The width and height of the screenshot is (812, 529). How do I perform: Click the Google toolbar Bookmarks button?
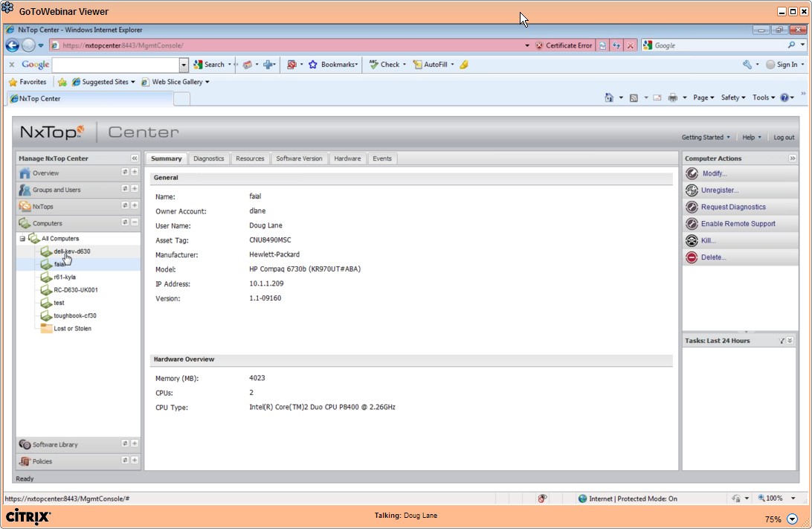click(x=333, y=64)
